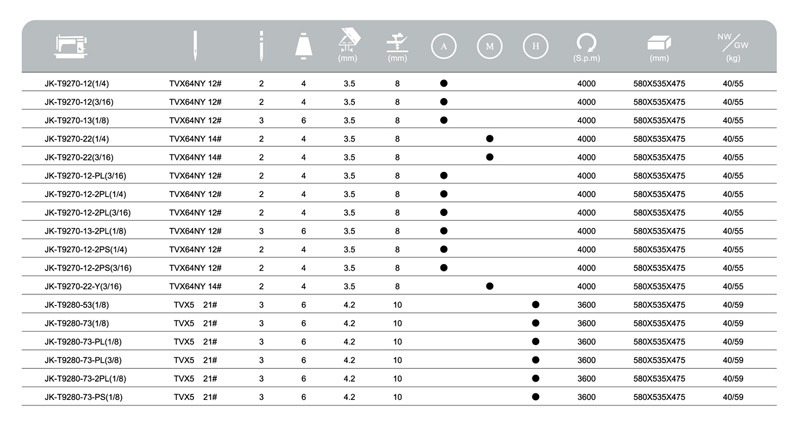Click the 3600 speed value for JK-T9280-73-PS(1/8)
The image size is (800, 423).
pyautogui.click(x=586, y=397)
